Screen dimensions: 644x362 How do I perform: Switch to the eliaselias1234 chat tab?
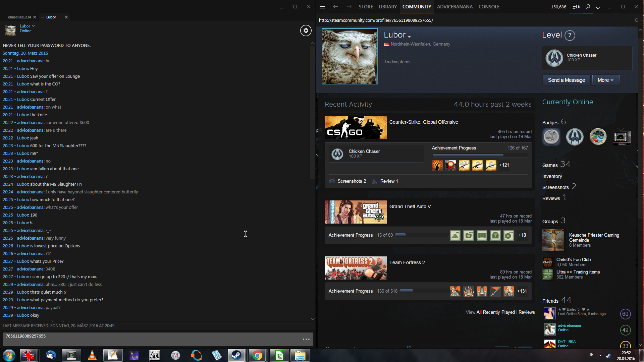tap(19, 17)
